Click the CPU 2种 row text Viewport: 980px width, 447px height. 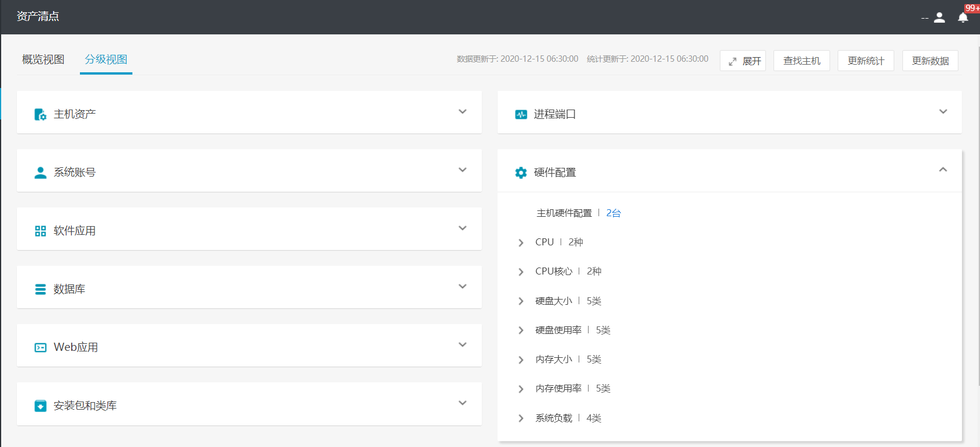tap(559, 242)
